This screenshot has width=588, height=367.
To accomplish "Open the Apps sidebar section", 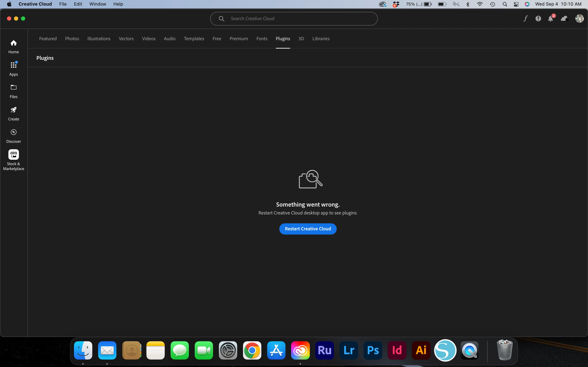I will point(14,69).
